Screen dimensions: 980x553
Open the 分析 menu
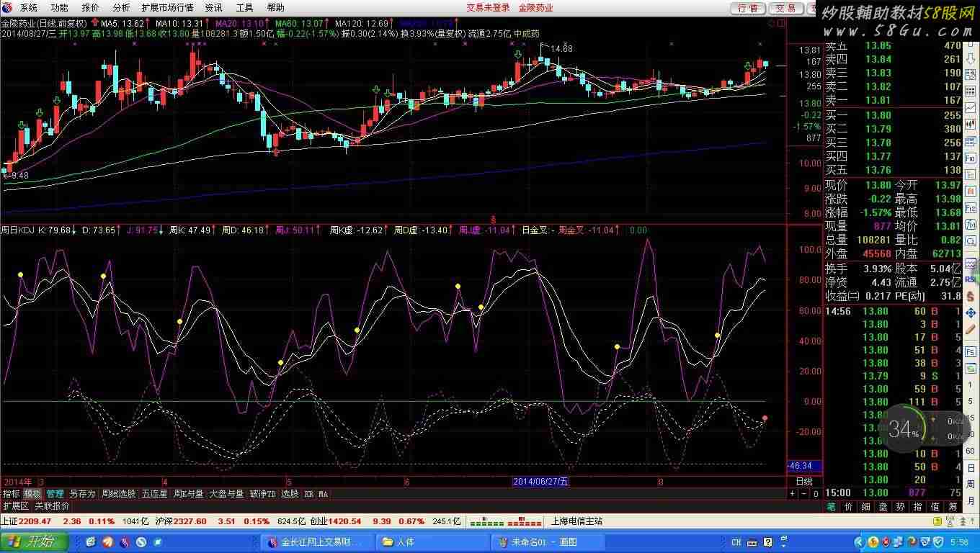[121, 8]
